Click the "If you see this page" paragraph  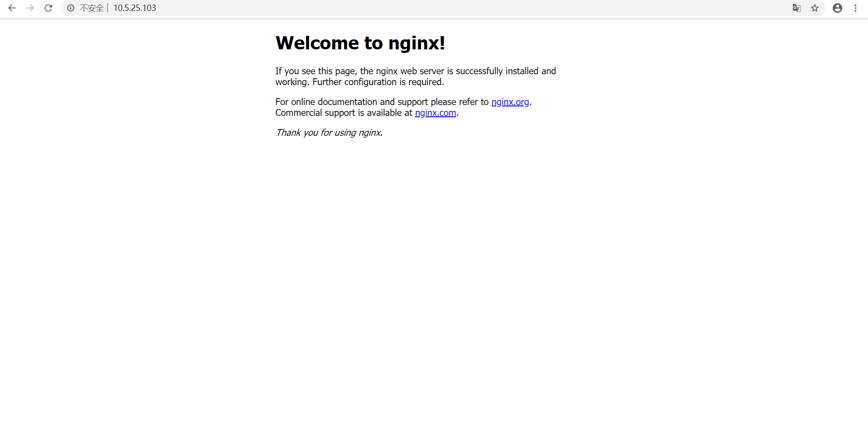click(x=416, y=77)
